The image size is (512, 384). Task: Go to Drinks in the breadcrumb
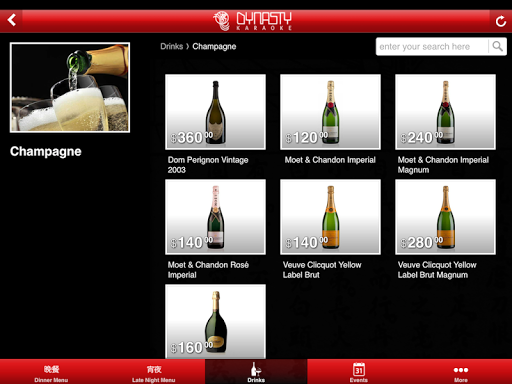tap(172, 46)
